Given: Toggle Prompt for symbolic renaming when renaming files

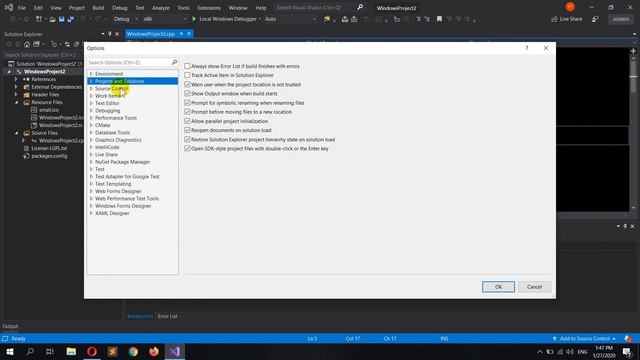Looking at the screenshot, I should tap(187, 103).
